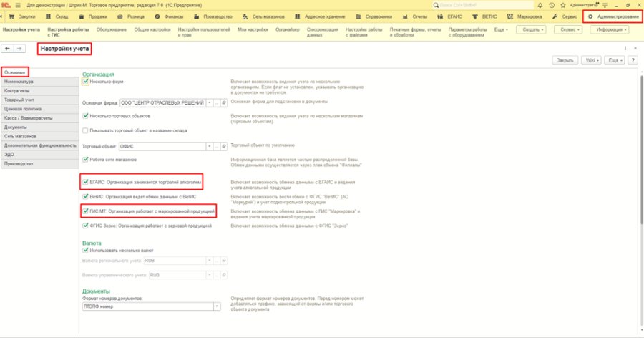This screenshot has width=644, height=338.
Task: Choose Основная фирма with the … button
Action: (x=216, y=103)
